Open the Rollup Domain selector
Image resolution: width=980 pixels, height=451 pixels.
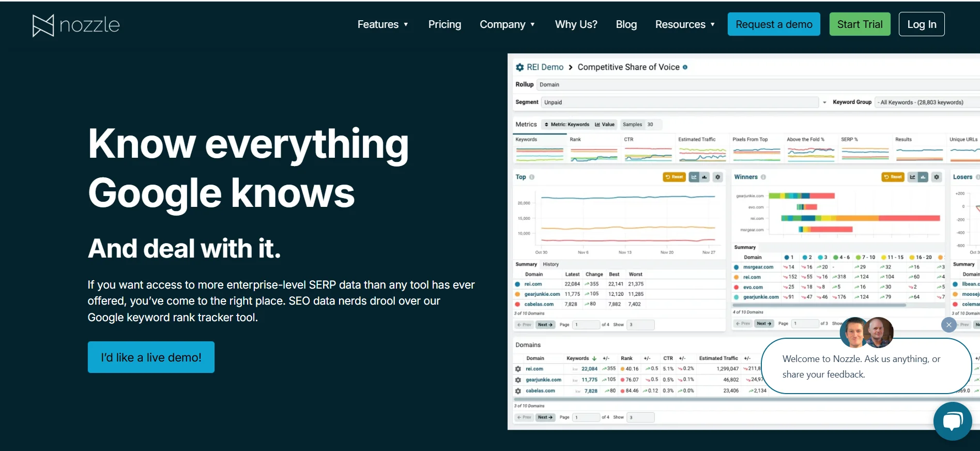pyautogui.click(x=758, y=84)
